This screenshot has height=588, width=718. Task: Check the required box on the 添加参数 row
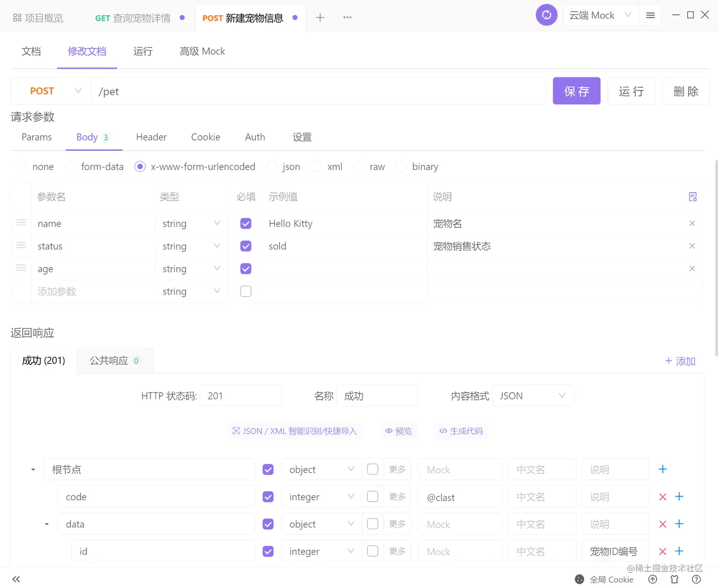coord(246,291)
